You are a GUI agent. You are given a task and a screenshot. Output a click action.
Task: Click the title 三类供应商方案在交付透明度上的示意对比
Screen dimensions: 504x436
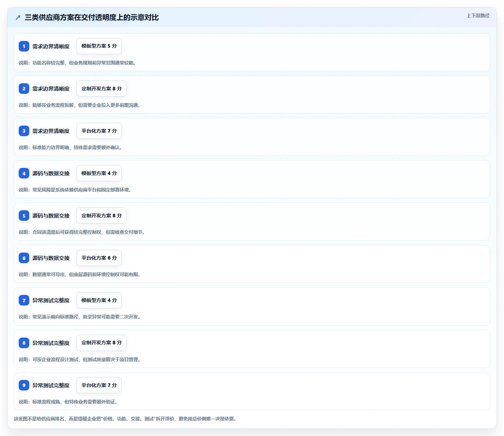[x=92, y=17]
